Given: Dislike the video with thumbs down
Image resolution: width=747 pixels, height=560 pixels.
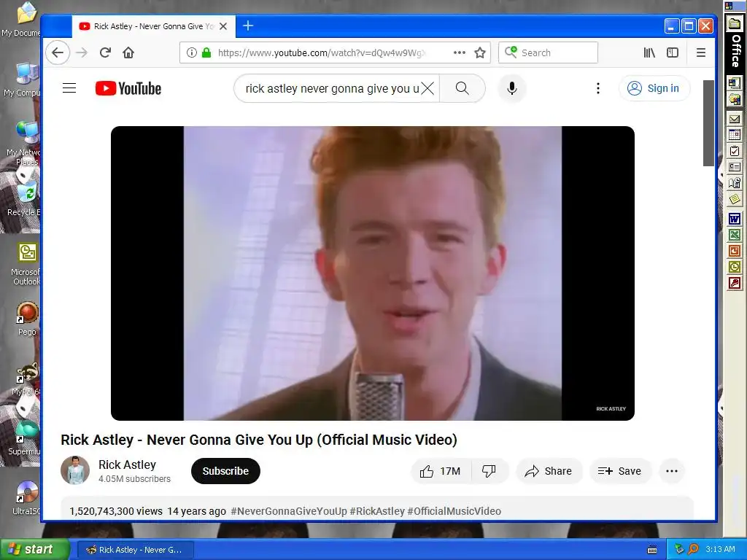Looking at the screenshot, I should [489, 471].
